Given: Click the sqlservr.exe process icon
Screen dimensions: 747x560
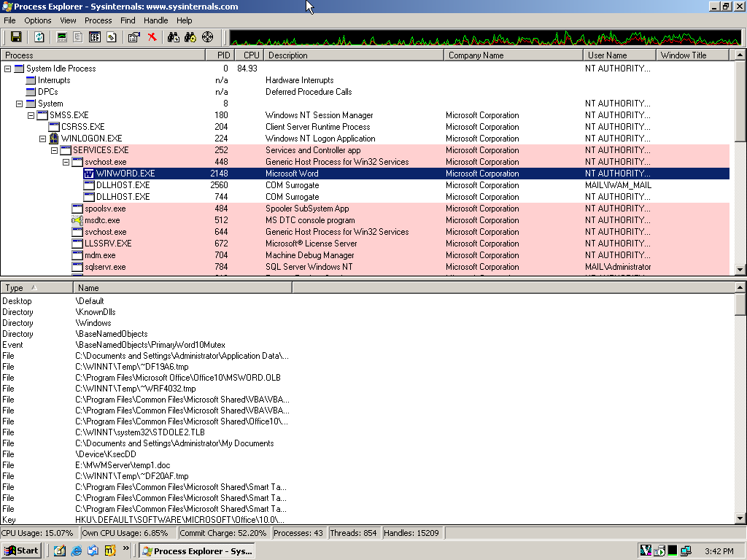Looking at the screenshot, I should point(77,267).
